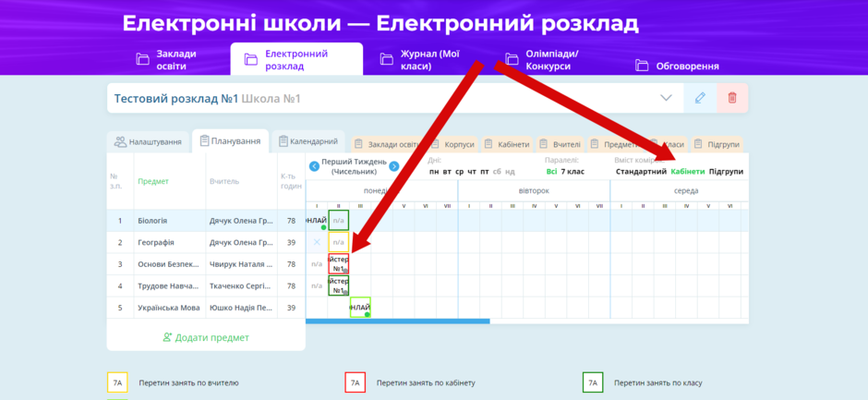
Task: Edit schedule with the pencil icon
Action: pyautogui.click(x=700, y=98)
